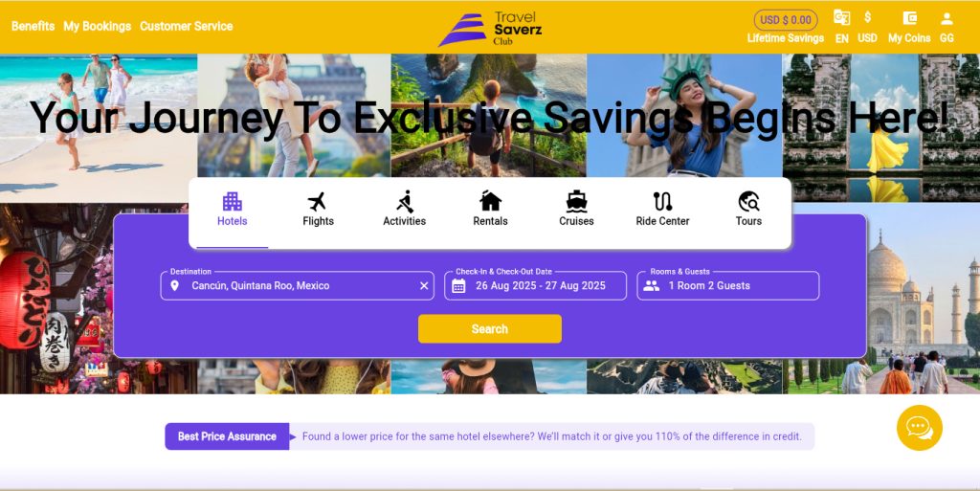
Task: Expand the 1 Room 2 Guests selector
Action: 728,285
